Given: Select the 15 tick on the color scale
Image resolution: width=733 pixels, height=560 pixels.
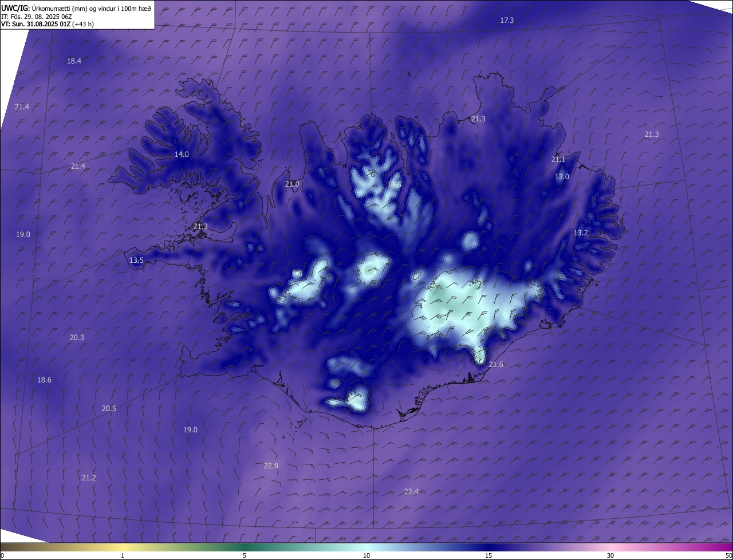Looking at the screenshot, I should 488,556.
